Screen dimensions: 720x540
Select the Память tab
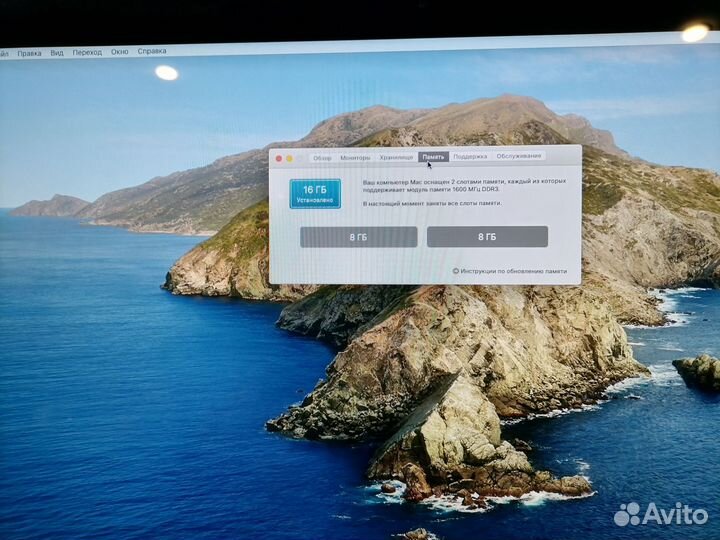click(433, 157)
